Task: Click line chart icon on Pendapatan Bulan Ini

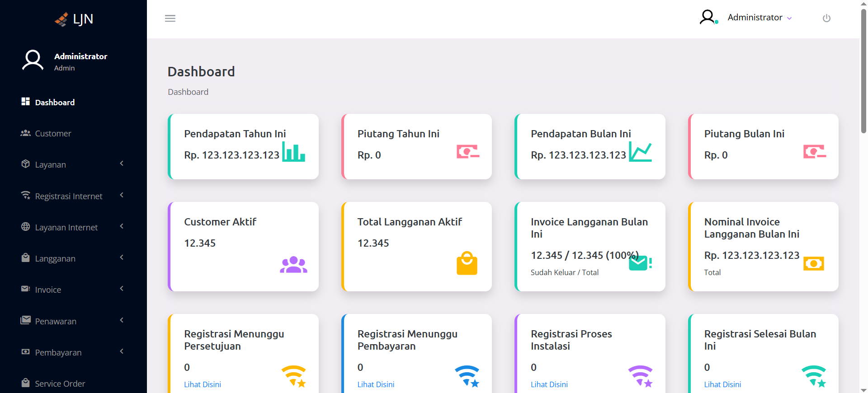Action: (640, 152)
